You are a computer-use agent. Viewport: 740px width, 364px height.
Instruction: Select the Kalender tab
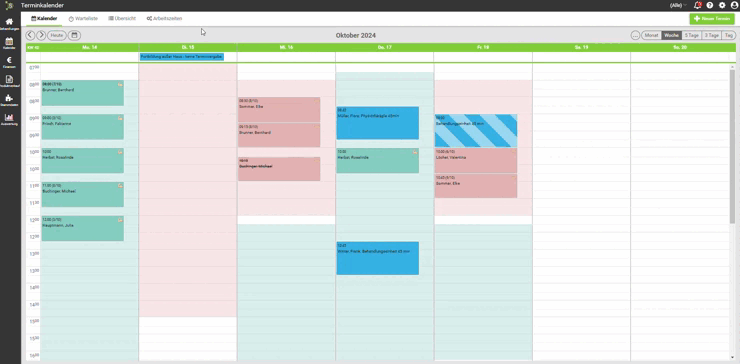point(44,18)
